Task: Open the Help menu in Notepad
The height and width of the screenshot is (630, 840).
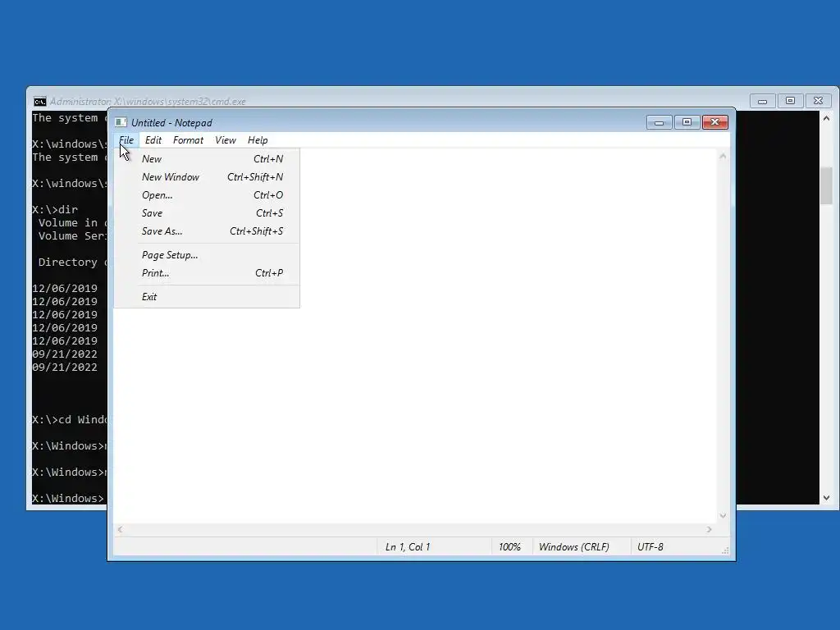Action: [x=258, y=140]
